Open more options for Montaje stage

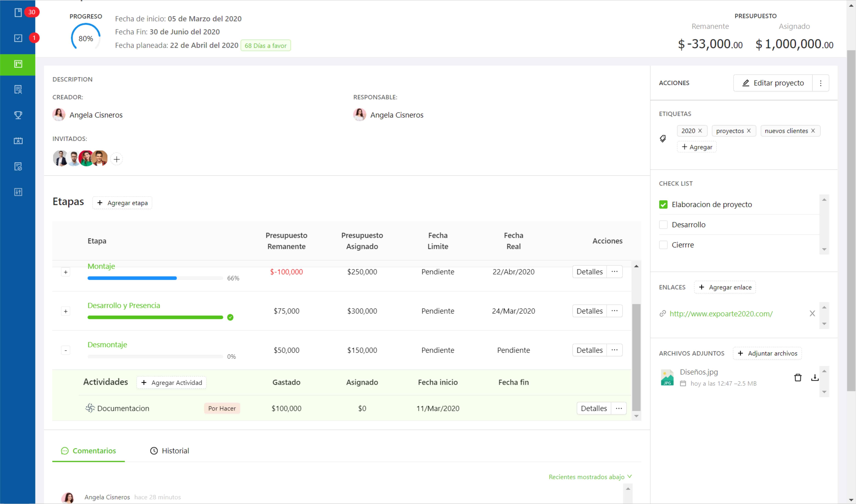pyautogui.click(x=614, y=272)
